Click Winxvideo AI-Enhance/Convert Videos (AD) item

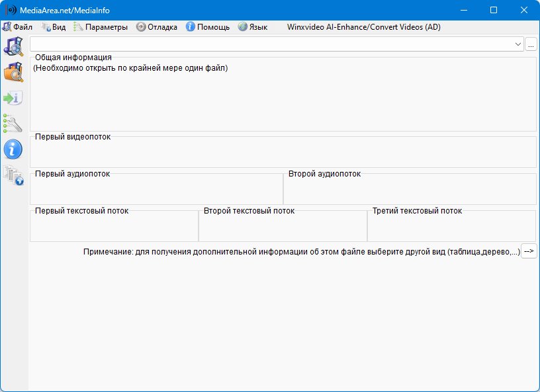[x=363, y=27]
